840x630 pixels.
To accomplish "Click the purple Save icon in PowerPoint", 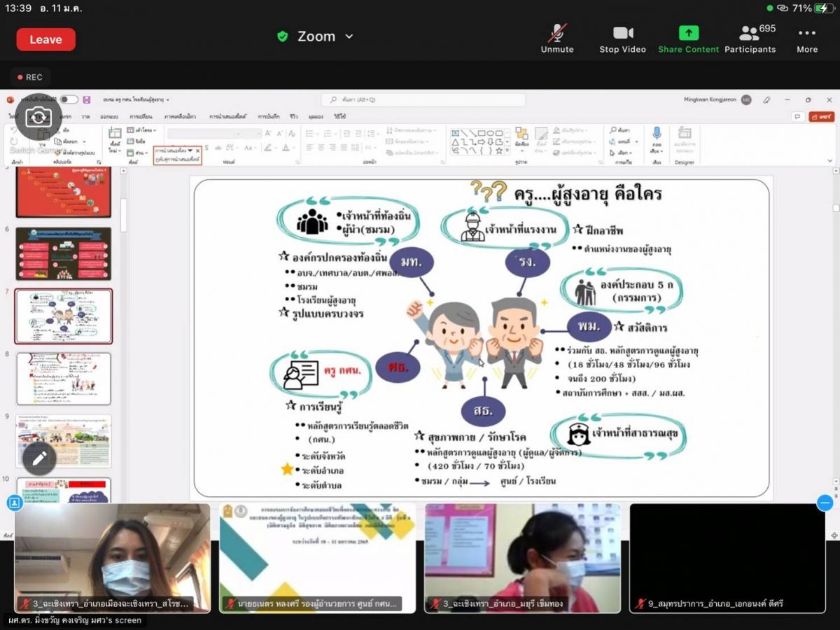I will (87, 99).
